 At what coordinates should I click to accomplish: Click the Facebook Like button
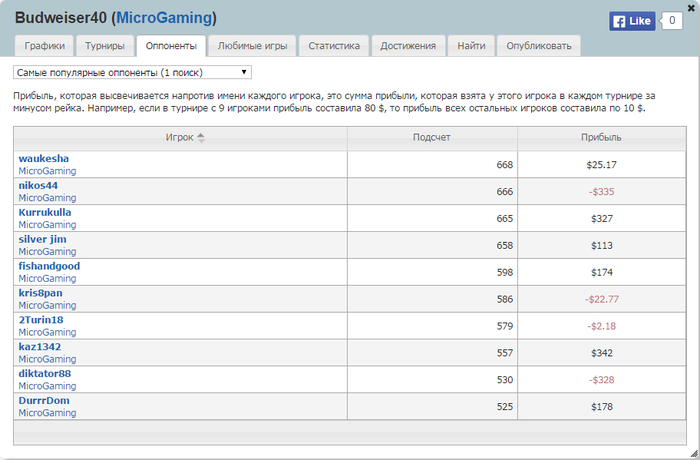(x=632, y=21)
